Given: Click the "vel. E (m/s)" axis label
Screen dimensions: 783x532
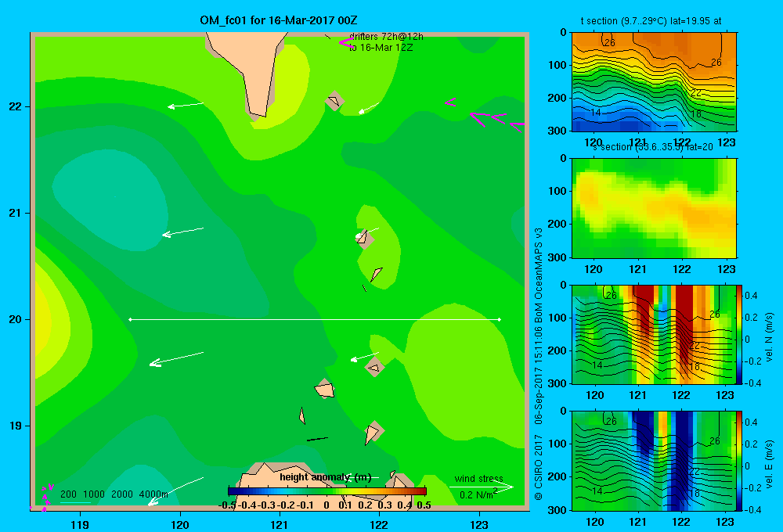Looking at the screenshot, I should point(769,464).
